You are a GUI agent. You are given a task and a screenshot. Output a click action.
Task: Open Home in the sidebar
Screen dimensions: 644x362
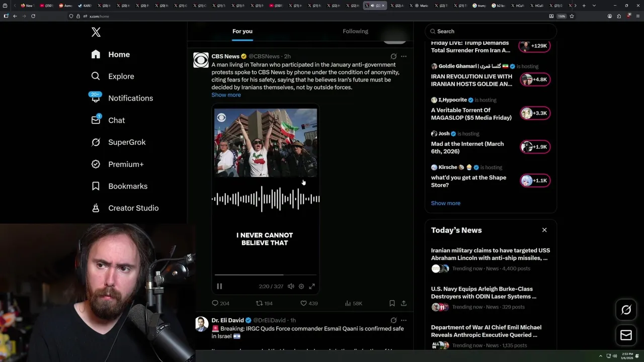[x=111, y=54]
